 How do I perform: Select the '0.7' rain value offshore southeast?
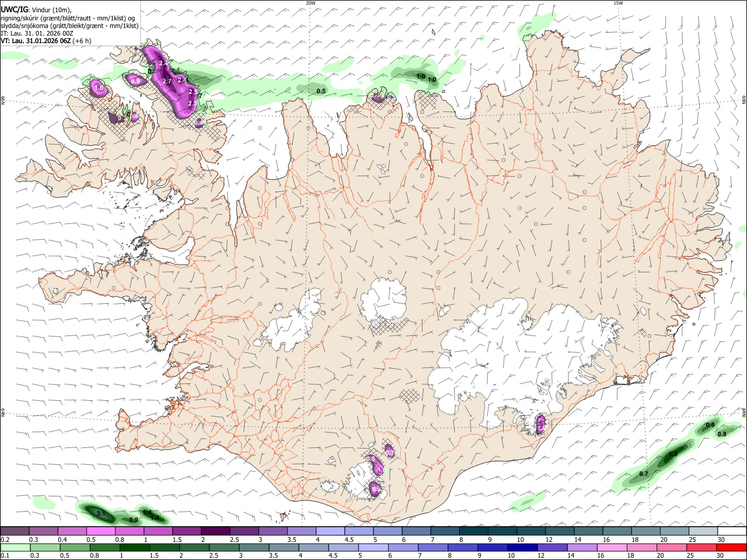tap(644, 474)
